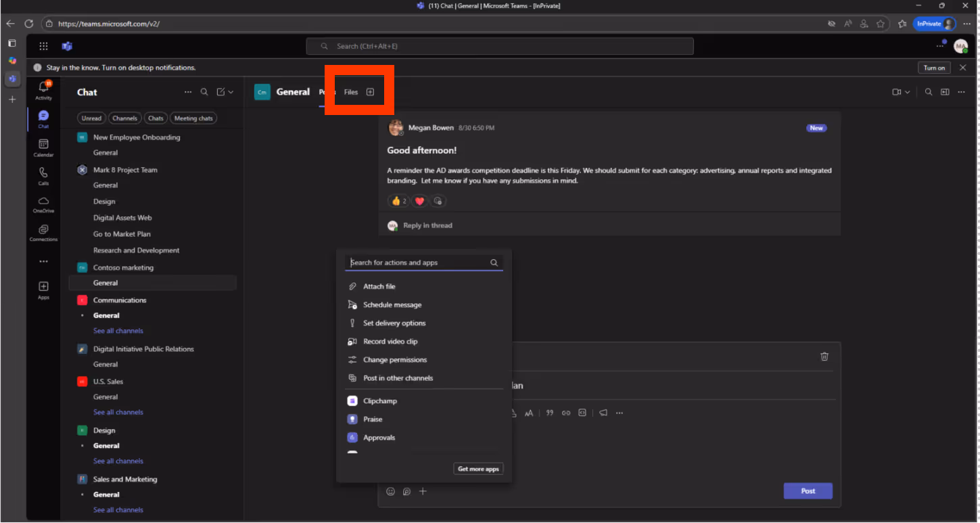Image resolution: width=980 pixels, height=523 pixels.
Task: Expand the Meet now dropdown arrow
Action: click(908, 92)
